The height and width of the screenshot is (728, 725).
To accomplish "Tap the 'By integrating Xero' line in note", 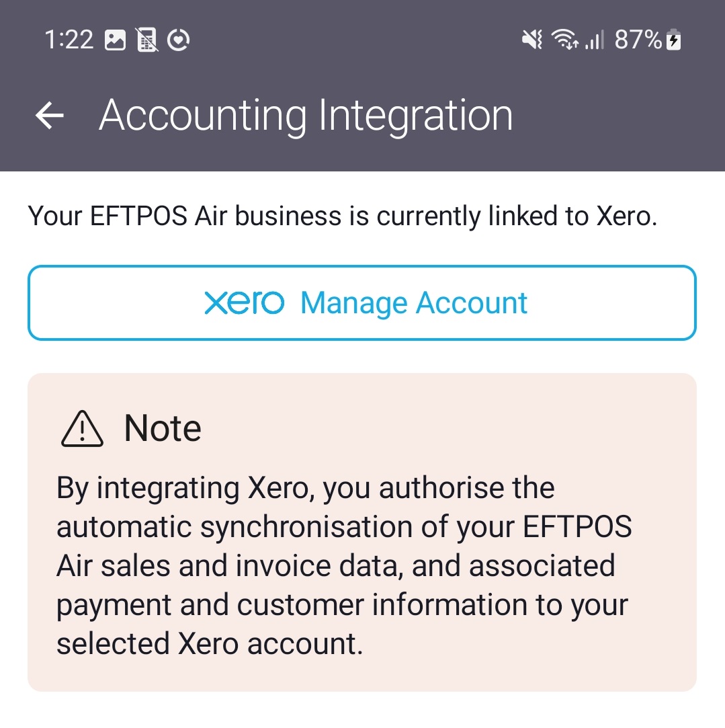I will coord(306,488).
